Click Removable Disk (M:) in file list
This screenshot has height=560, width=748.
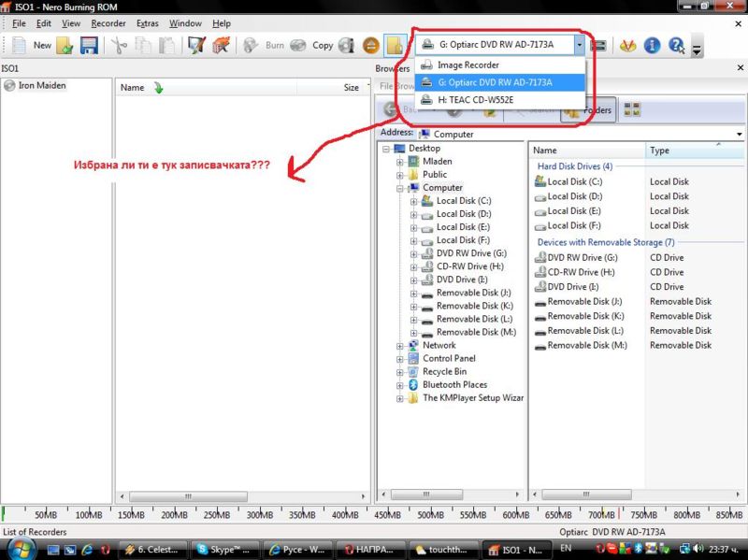coord(587,345)
